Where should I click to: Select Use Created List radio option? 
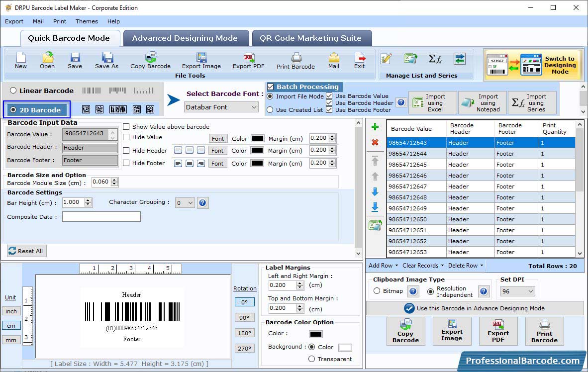270,110
